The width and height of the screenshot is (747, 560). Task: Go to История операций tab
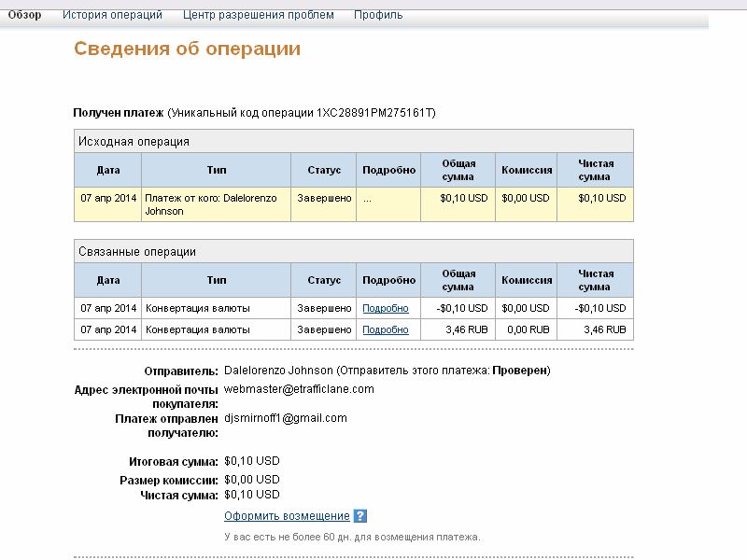pos(112,15)
